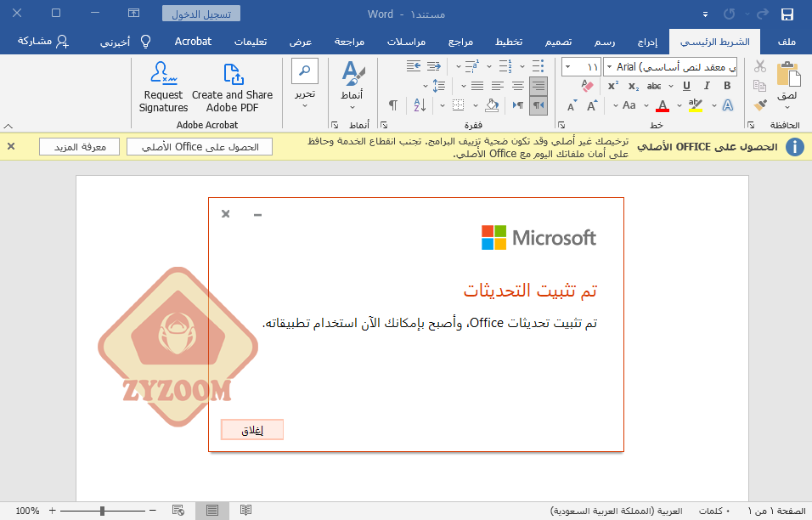Apply borders using the borders icon
Viewport: 812px width, 520px height.
tap(459, 105)
